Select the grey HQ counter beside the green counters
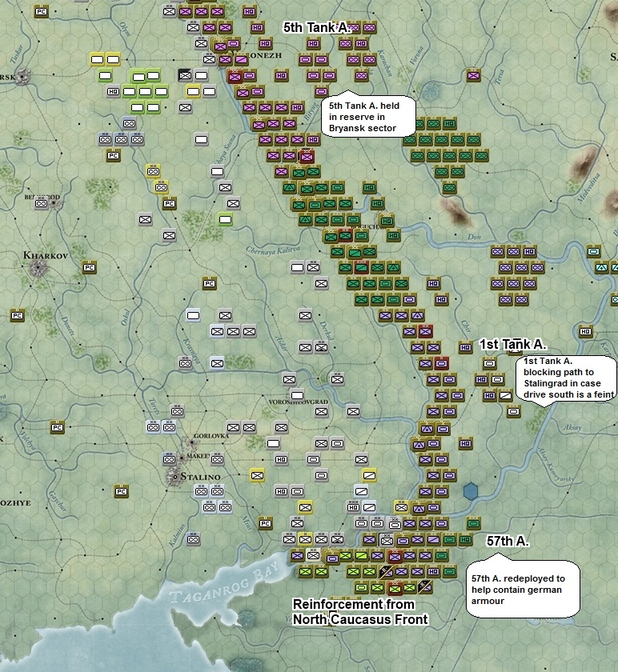 (x=113, y=92)
